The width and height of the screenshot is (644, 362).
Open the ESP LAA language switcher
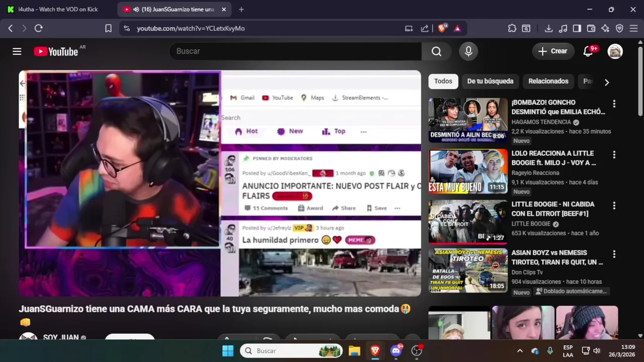[568, 351]
